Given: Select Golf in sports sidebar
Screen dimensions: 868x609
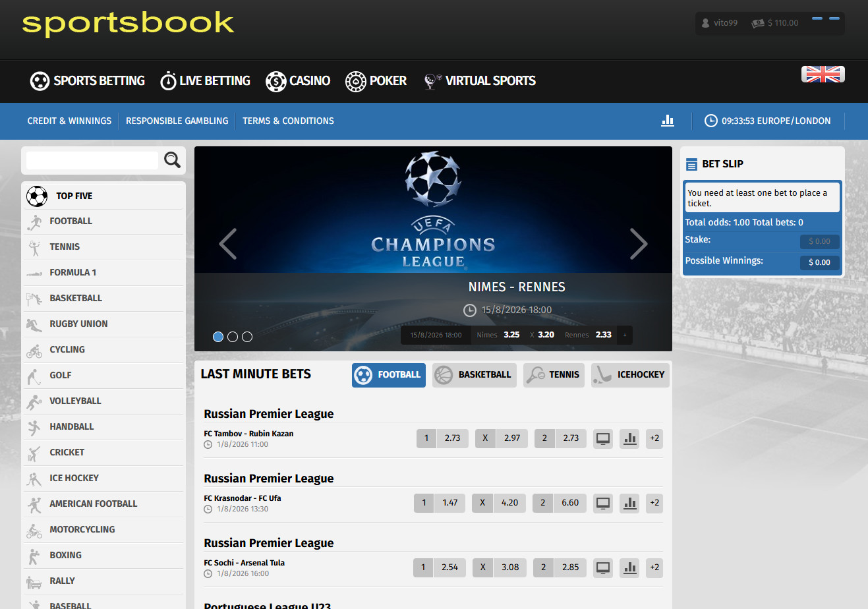Looking at the screenshot, I should 103,376.
